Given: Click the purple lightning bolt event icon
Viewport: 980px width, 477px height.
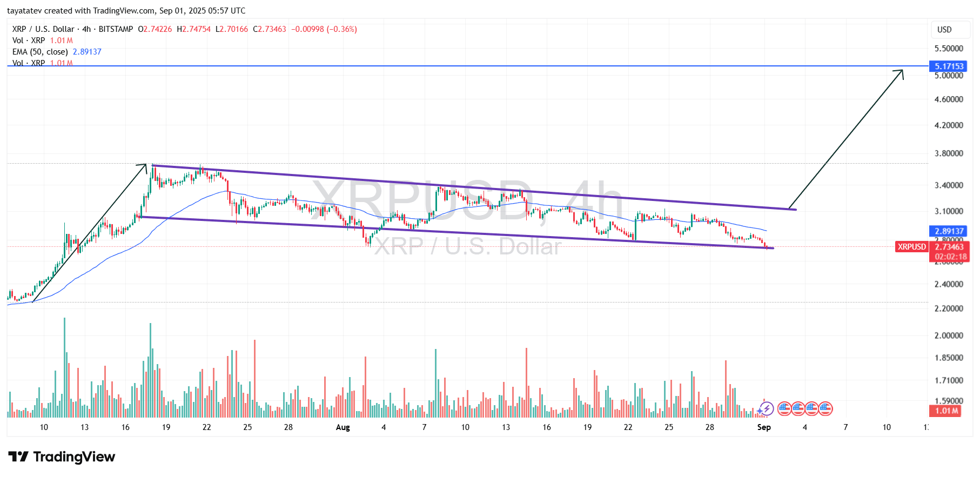Looking at the screenshot, I should point(766,408).
